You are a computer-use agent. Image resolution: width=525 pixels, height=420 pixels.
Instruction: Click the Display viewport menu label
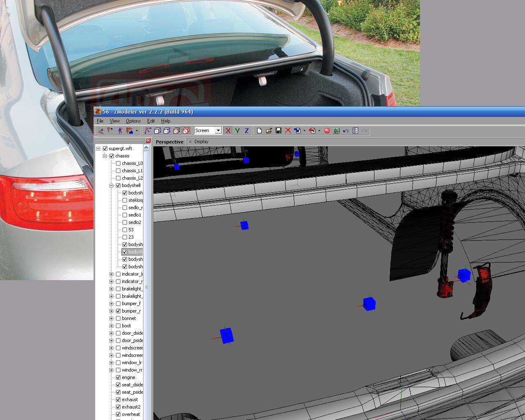pyautogui.click(x=201, y=142)
